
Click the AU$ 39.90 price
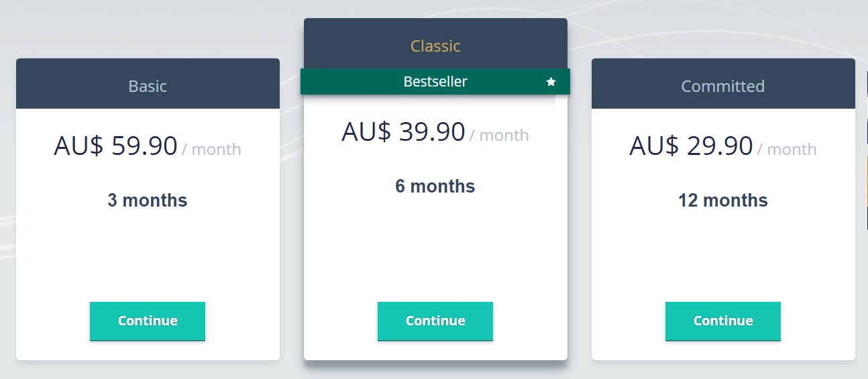click(x=403, y=131)
